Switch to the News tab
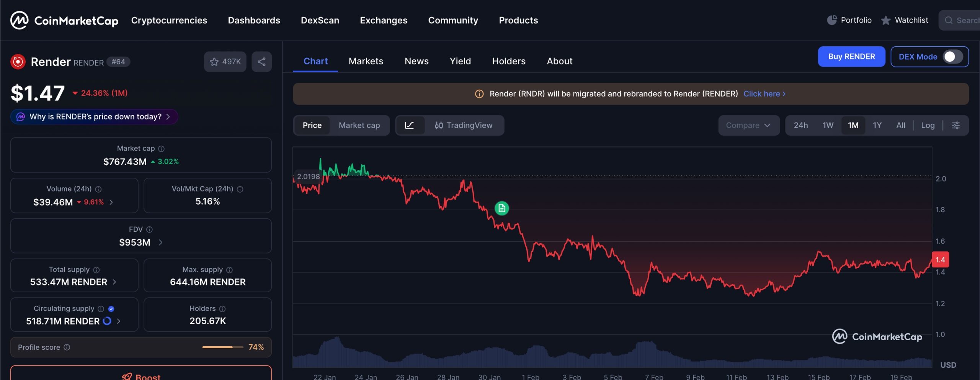This screenshot has height=380, width=980. pyautogui.click(x=416, y=61)
